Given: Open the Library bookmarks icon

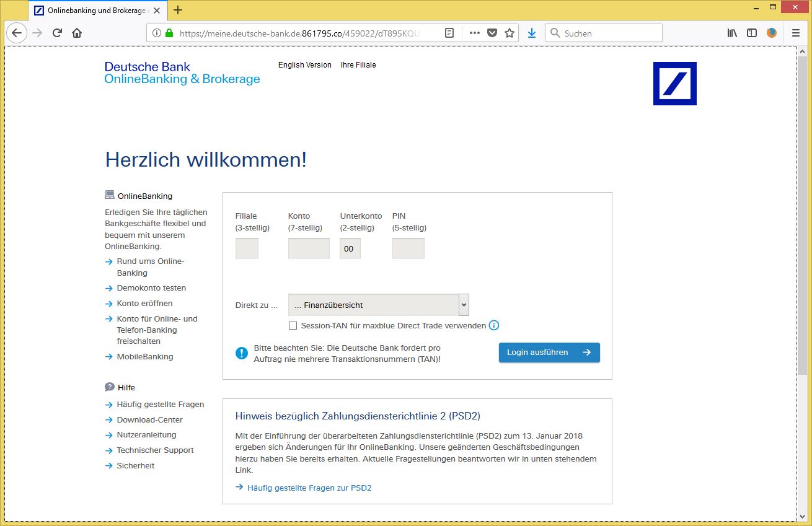Looking at the screenshot, I should [732, 33].
